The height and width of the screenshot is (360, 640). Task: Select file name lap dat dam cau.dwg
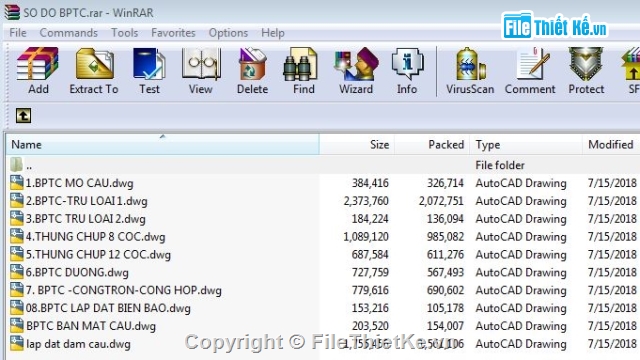78,344
